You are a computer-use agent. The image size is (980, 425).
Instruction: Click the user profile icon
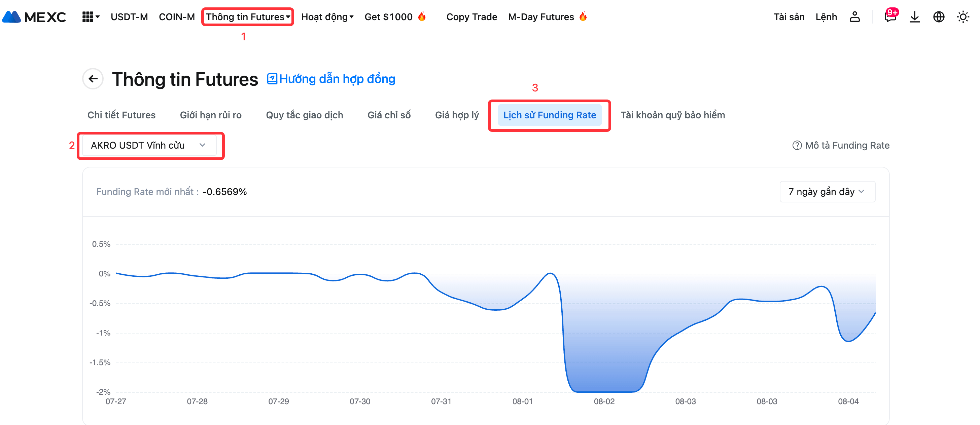[x=854, y=17]
